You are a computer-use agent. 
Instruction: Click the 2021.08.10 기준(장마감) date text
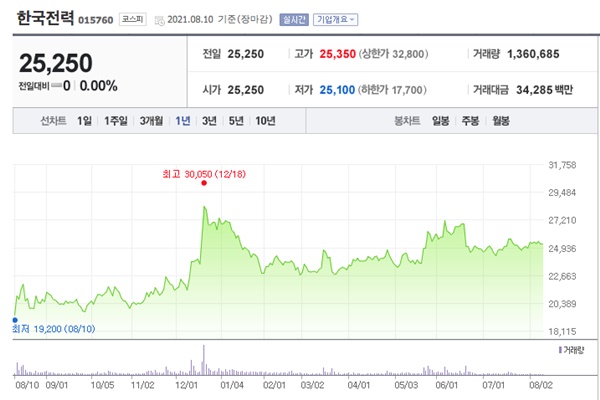(220, 20)
